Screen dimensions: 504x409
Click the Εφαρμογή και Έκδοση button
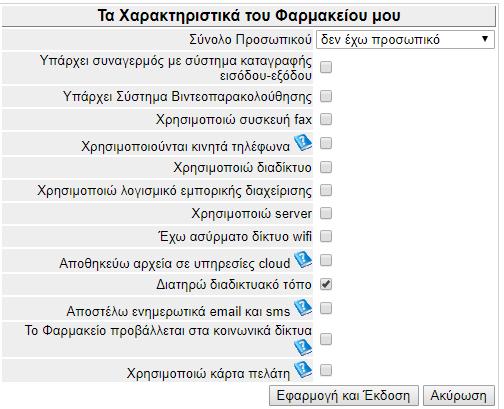[344, 396]
